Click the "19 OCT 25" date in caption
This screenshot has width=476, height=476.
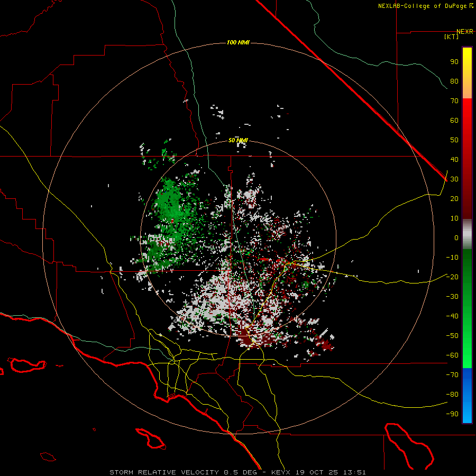point(317,472)
